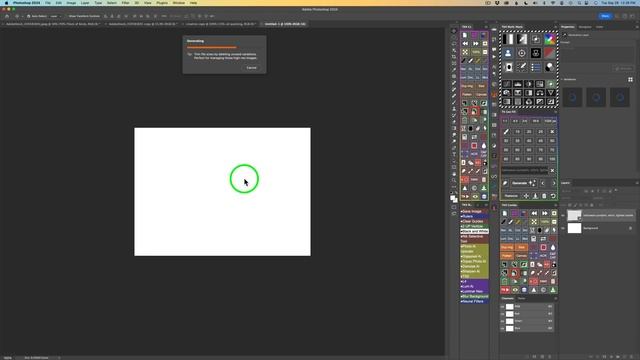Open the TK Multi-Mask panel flyout menu
640x360 pixels.
click(556, 27)
